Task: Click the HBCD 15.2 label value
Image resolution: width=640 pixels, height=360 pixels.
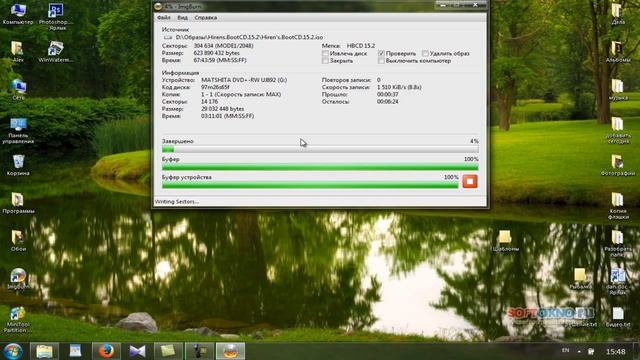Action: click(361, 46)
